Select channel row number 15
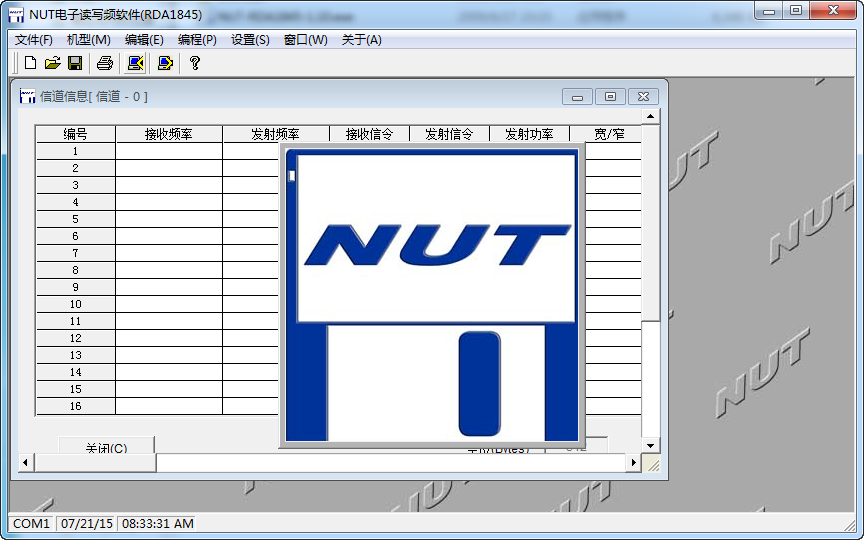864x540 pixels. [x=75, y=389]
